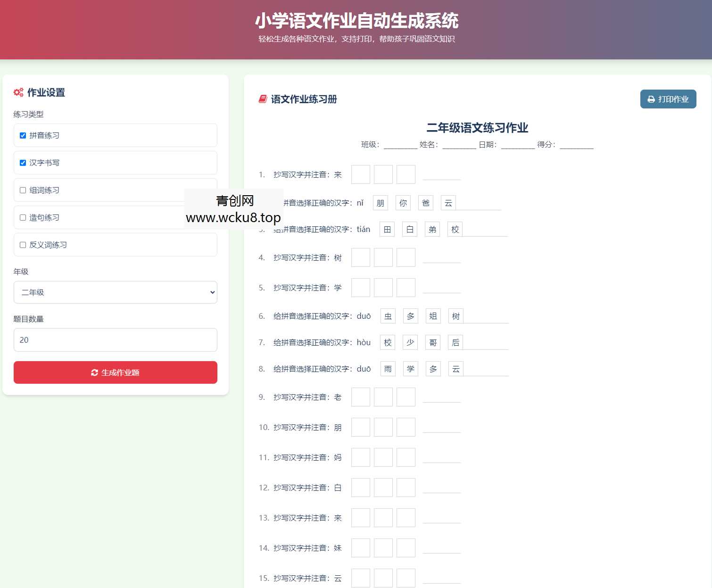712x588 pixels.
Task: Uncheck the 拼音练习 checkbox
Action: [x=23, y=135]
